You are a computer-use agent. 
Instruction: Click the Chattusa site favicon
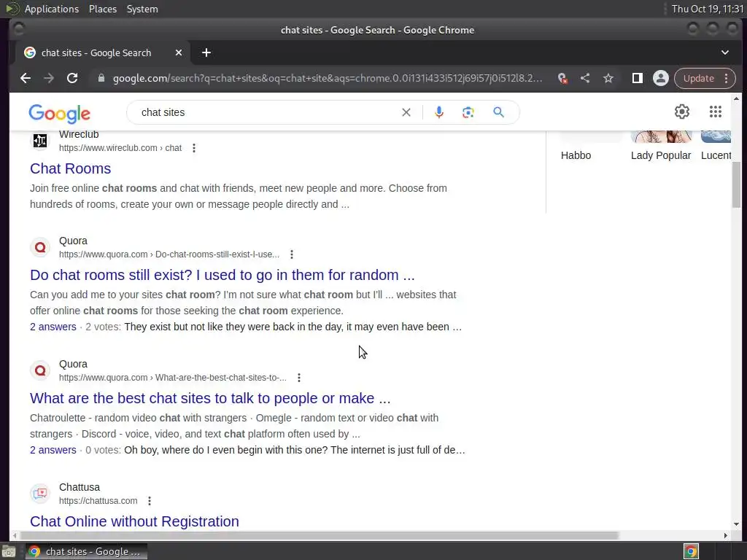click(40, 494)
